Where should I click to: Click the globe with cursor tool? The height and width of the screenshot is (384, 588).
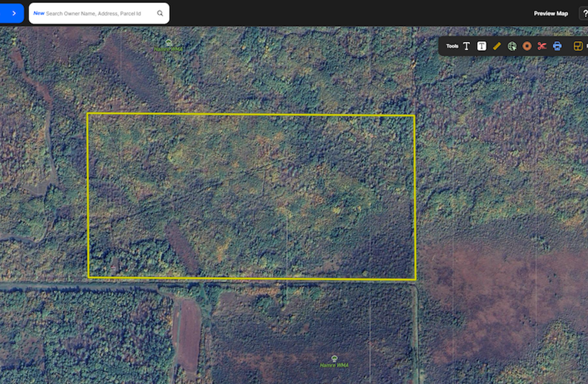click(512, 46)
